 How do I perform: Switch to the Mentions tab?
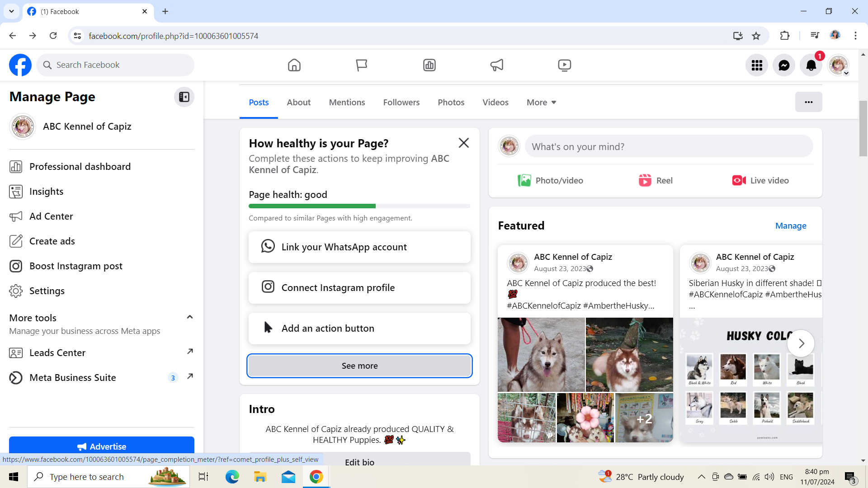[347, 103]
